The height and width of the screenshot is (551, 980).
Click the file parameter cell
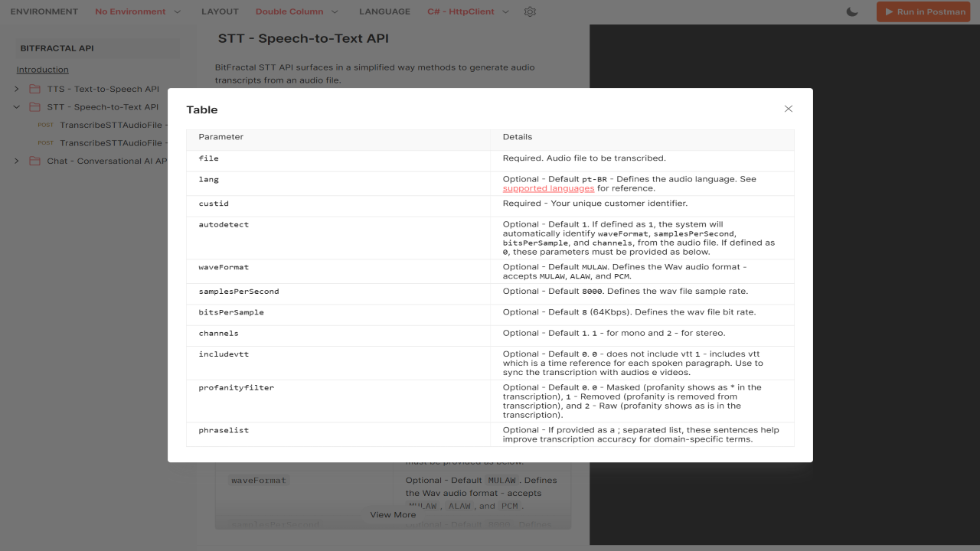point(338,161)
